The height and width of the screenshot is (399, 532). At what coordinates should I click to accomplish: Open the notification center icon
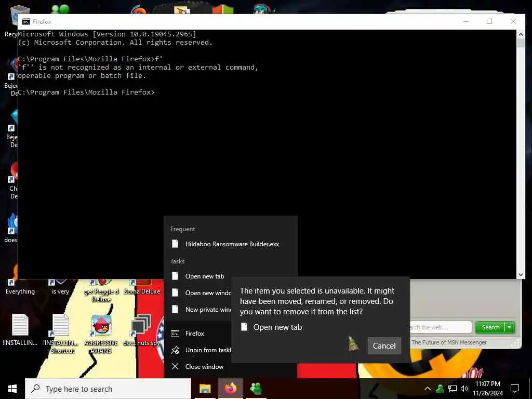tap(515, 389)
